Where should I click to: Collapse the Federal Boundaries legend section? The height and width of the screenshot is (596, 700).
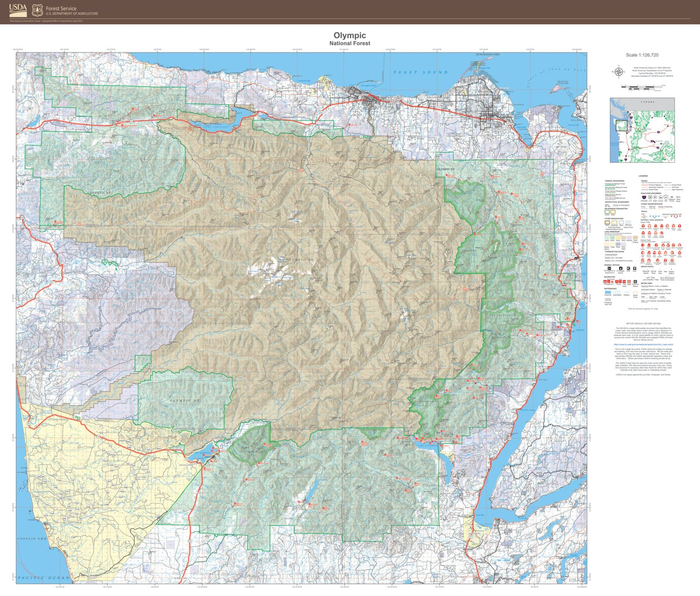coord(614,181)
